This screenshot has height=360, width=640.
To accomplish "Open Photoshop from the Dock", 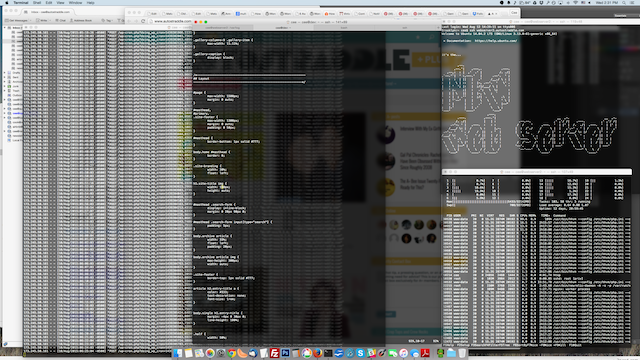I will tap(285, 353).
